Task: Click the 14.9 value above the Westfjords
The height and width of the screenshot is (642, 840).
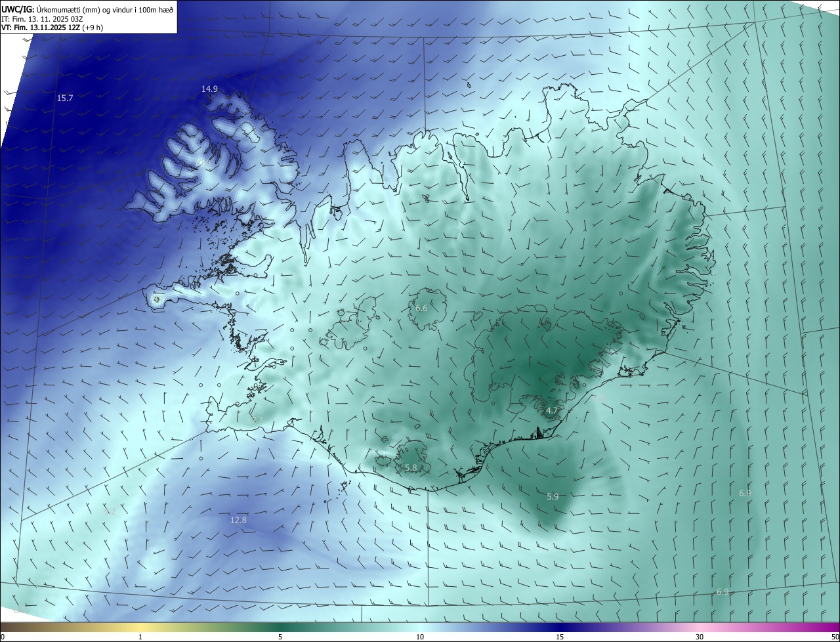Action: point(209,89)
